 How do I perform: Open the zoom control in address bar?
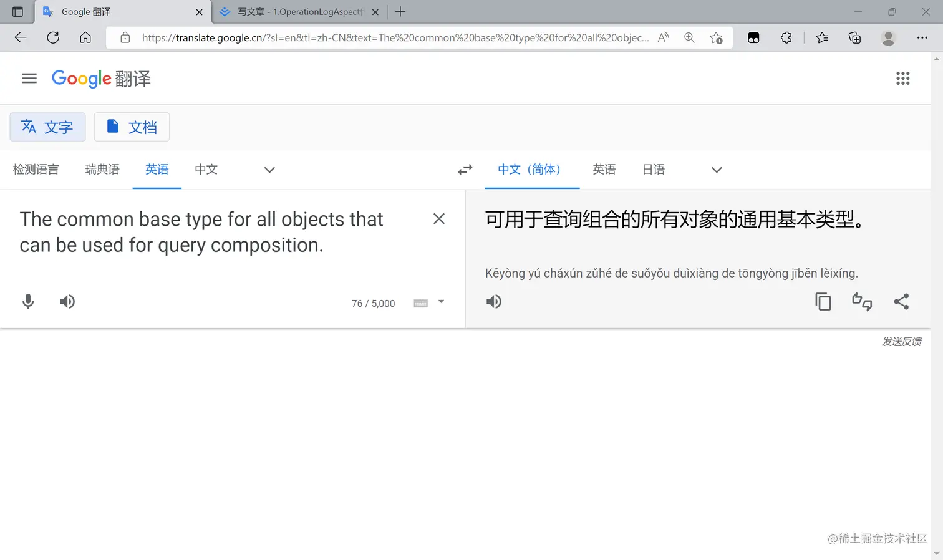tap(689, 37)
